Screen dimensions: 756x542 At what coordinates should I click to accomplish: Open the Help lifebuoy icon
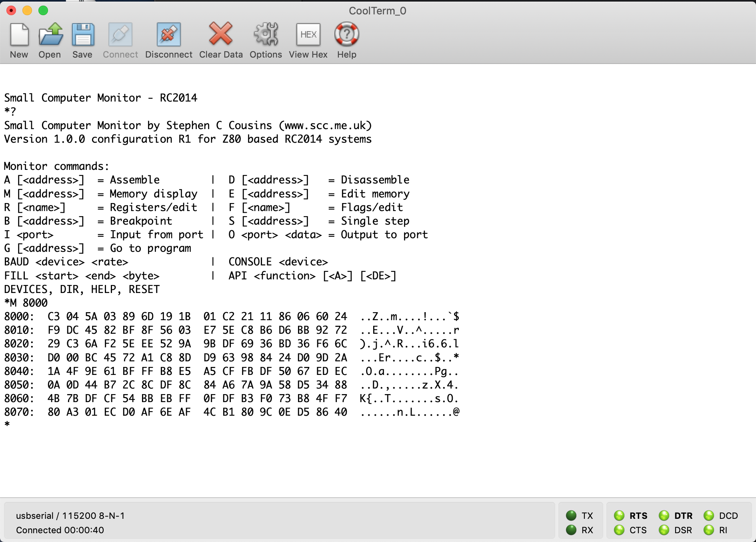click(x=347, y=34)
